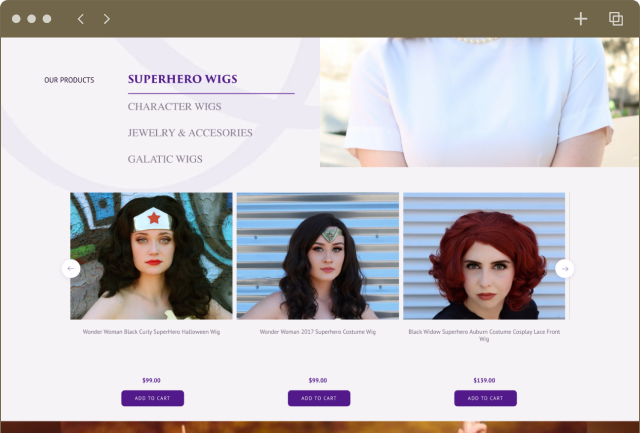Screen dimensions: 640x433
Task: Open Wonder Woman Black Curly Halloween Wig title
Action: (151, 332)
